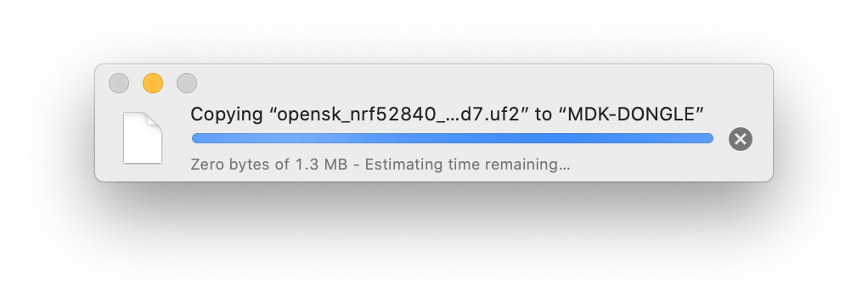Click the blank dialog area beneath the X button
The height and width of the screenshot is (307, 868).
(740, 166)
